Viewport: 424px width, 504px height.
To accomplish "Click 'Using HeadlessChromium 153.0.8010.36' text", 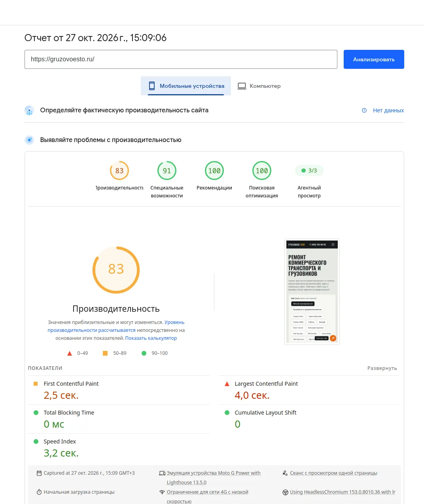I will coord(343,492).
